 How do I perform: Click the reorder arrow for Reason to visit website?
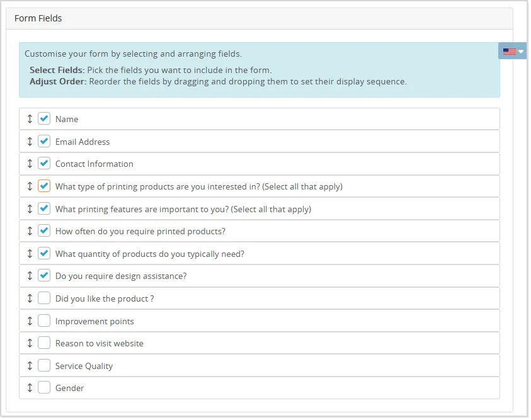click(x=30, y=343)
